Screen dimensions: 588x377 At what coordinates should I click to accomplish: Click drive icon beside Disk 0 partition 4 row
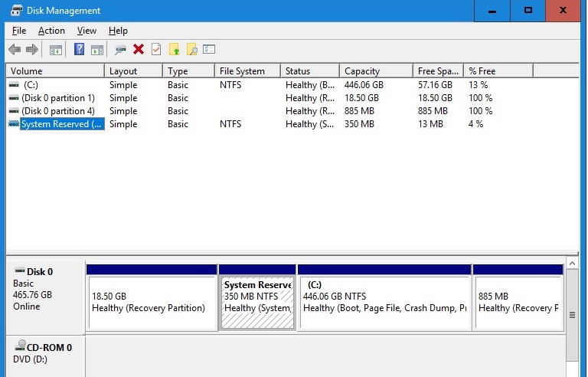pyautogui.click(x=14, y=111)
